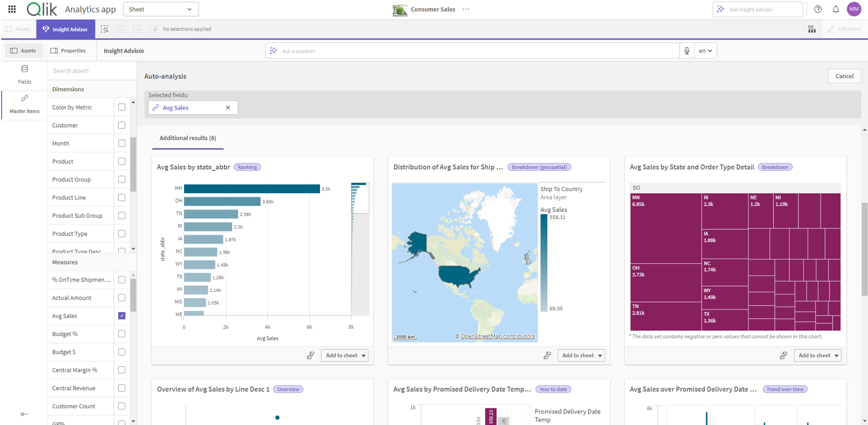Check the Customer dimension
The height and width of the screenshot is (425, 868).
point(122,125)
